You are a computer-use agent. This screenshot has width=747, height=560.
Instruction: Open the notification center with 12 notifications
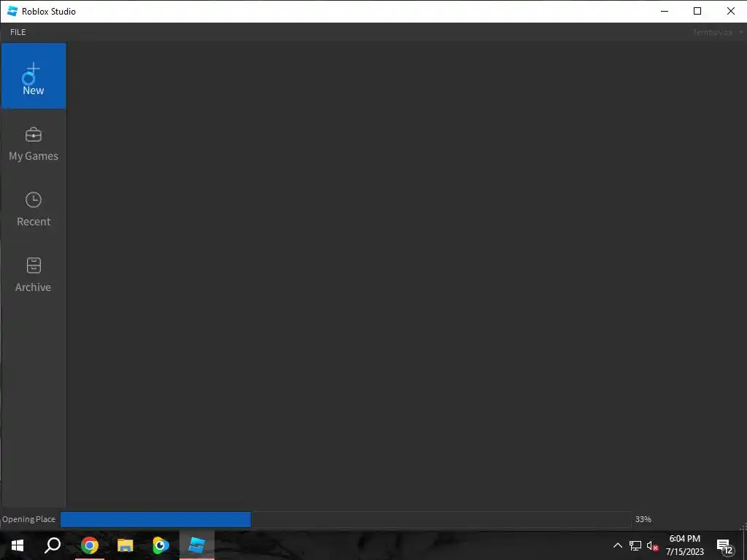coord(724,546)
